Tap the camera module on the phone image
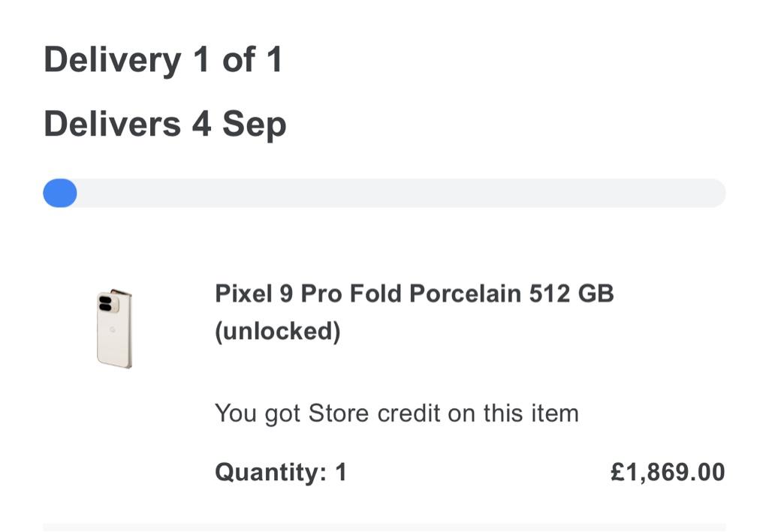 (x=106, y=302)
